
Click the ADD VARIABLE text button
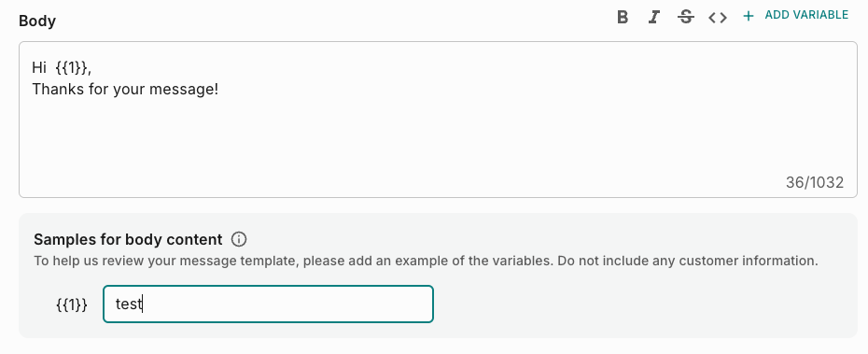[x=806, y=15]
